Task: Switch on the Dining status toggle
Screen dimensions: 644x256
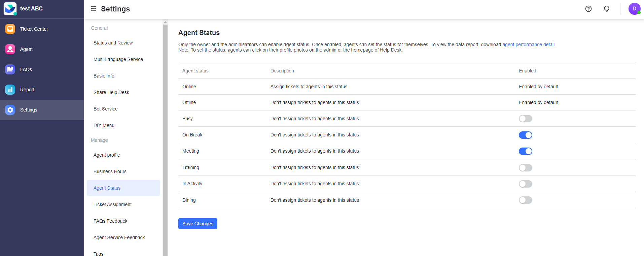Action: (x=525, y=200)
